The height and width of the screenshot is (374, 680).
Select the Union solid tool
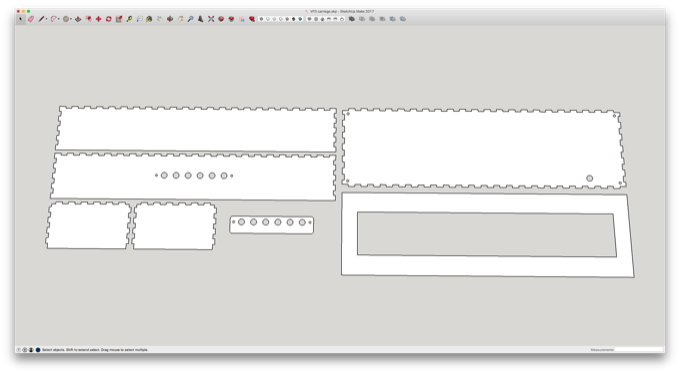372,19
